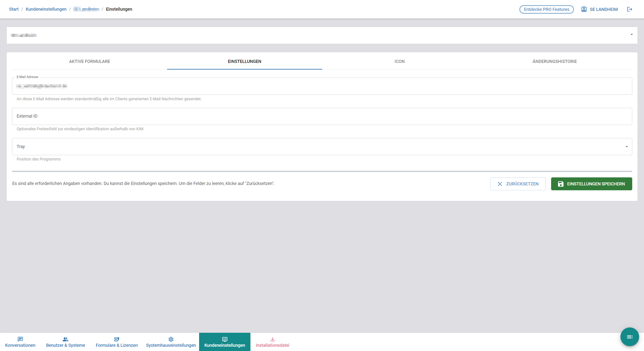Viewport: 644px width, 351px height.
Task: Open the Änderungshistorie tab
Action: click(554, 62)
